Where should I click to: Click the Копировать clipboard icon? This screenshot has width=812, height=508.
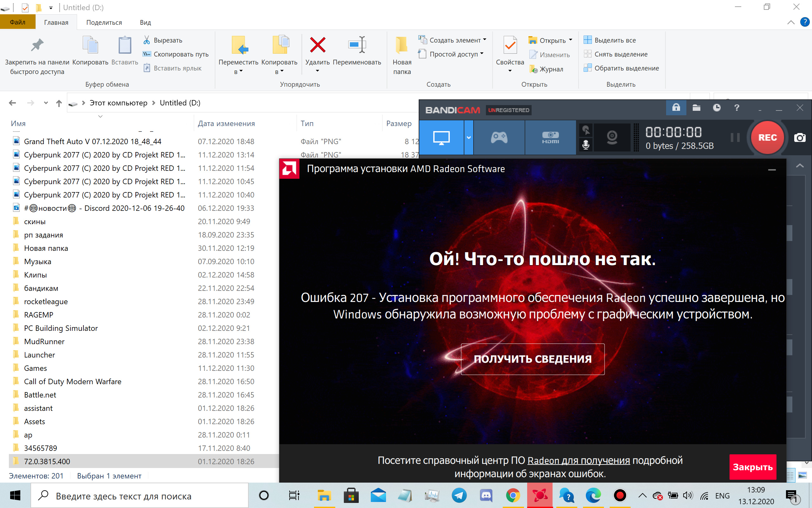(90, 45)
